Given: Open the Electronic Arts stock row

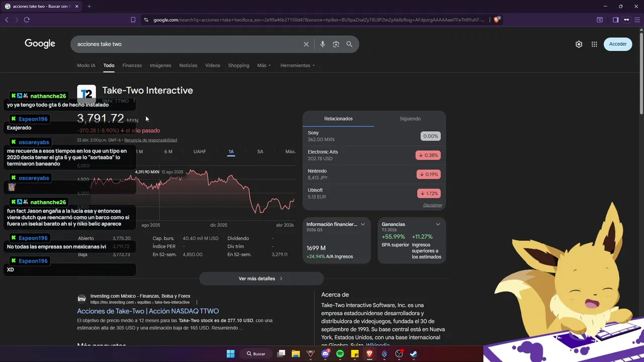Looking at the screenshot, I should [x=374, y=155].
